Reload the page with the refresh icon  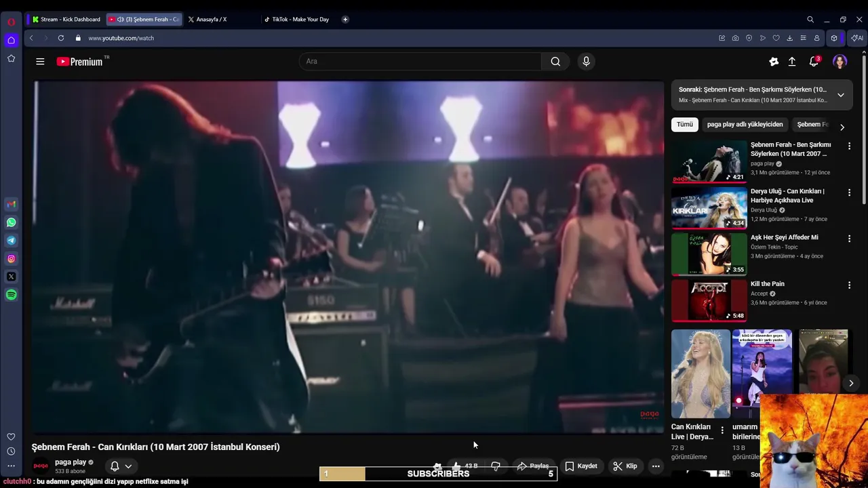point(61,38)
